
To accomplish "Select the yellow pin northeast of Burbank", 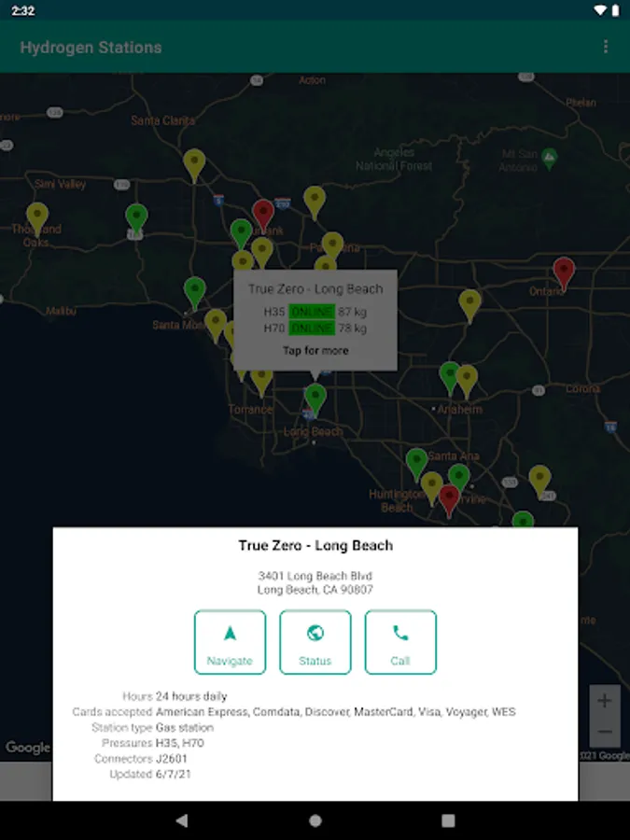I will point(315,202).
